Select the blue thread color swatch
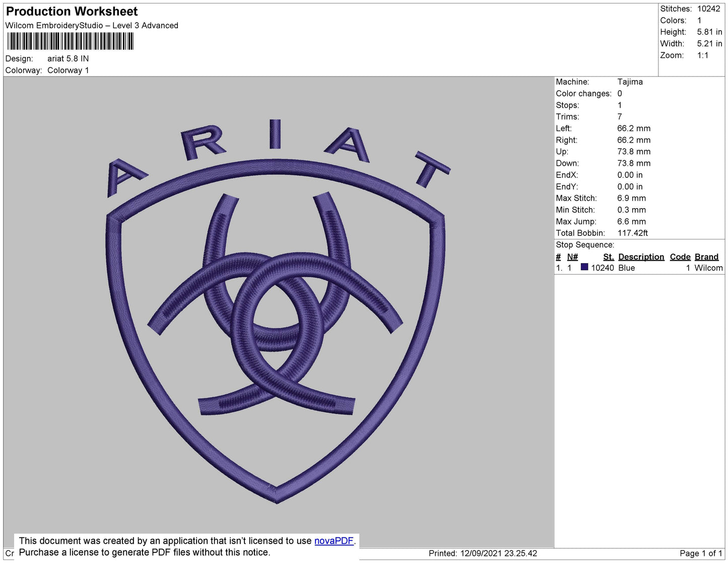 pos(584,267)
